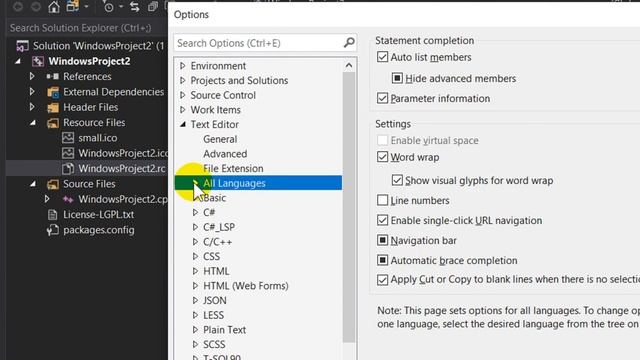The height and width of the screenshot is (360, 640).
Task: Click the Search Solution Explorer field
Action: tap(87, 28)
